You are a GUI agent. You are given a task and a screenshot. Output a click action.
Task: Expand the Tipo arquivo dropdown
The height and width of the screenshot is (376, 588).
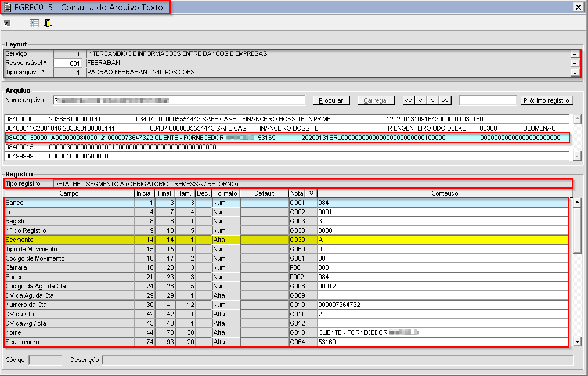(575, 73)
